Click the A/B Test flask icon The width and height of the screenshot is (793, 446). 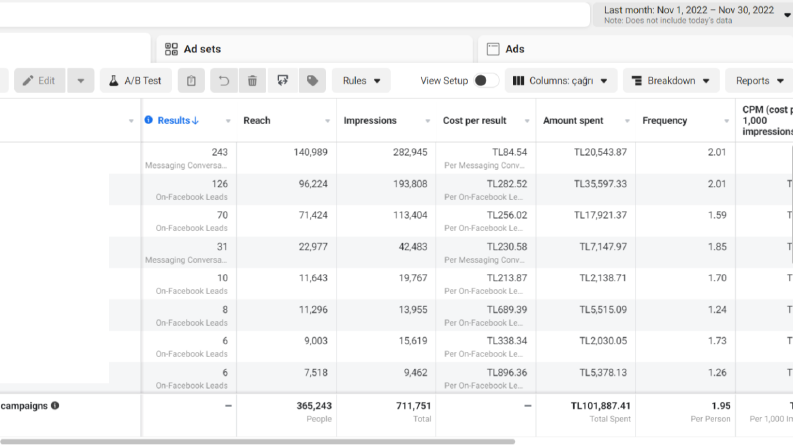coord(114,80)
